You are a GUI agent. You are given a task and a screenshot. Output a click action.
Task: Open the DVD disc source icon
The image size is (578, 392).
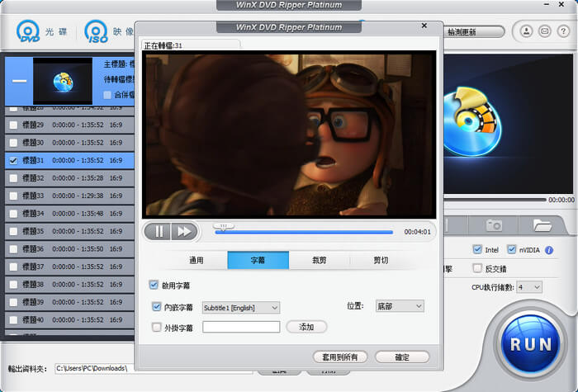(28, 31)
